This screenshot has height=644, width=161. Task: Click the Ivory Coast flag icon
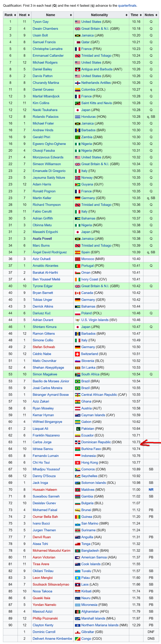coord(78,279)
